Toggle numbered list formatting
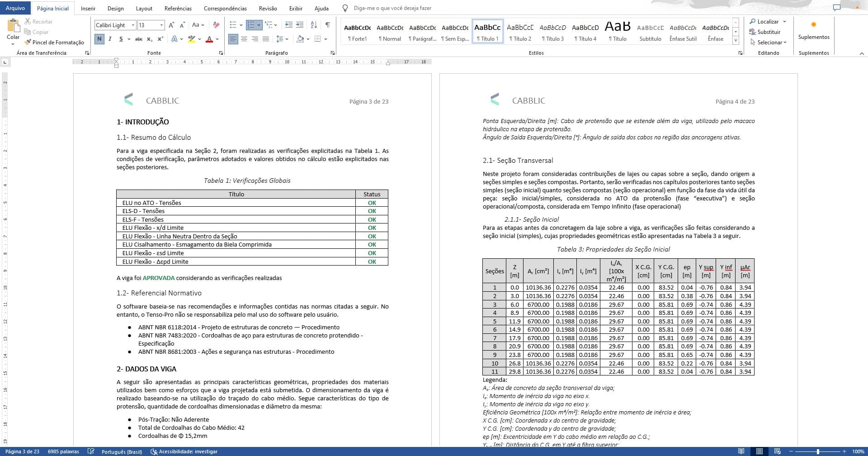868x456 pixels. click(251, 25)
